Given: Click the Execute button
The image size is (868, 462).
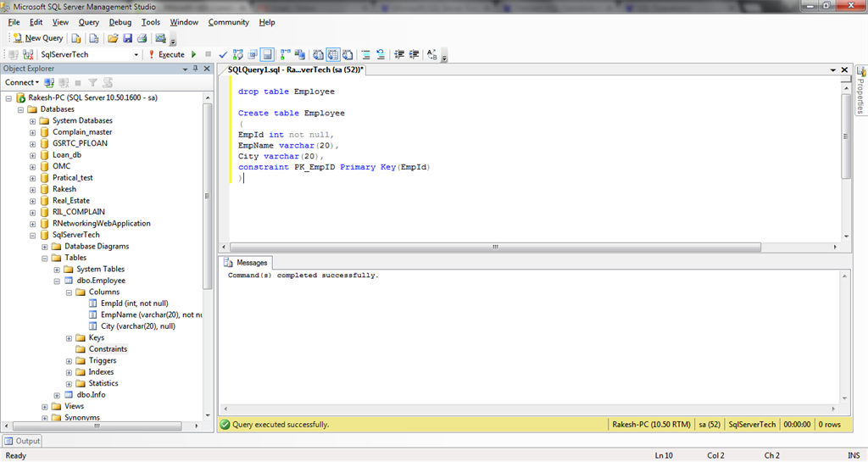Looking at the screenshot, I should [x=166, y=54].
